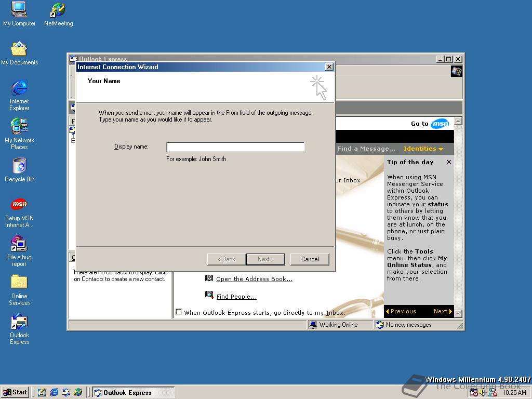Go to MSN logo link
Viewport: 532px width, 399px height.
[x=440, y=124]
